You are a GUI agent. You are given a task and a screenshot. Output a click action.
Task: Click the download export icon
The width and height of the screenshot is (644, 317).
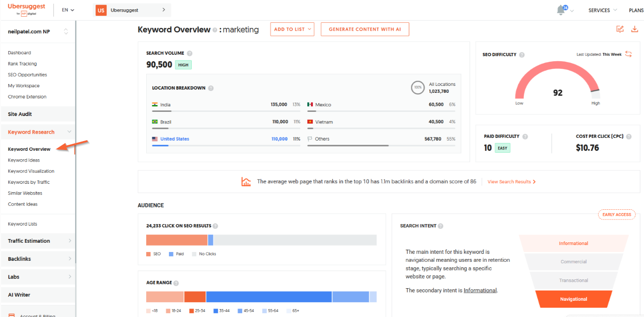634,29
